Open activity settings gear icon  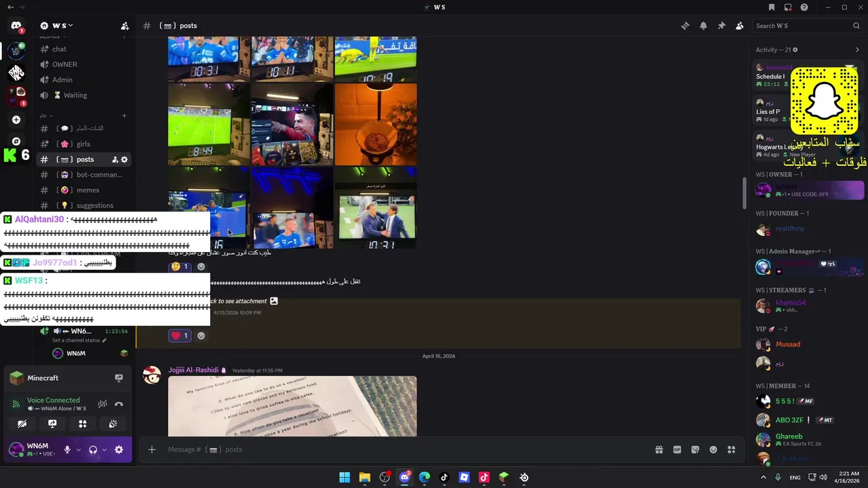coord(795,49)
